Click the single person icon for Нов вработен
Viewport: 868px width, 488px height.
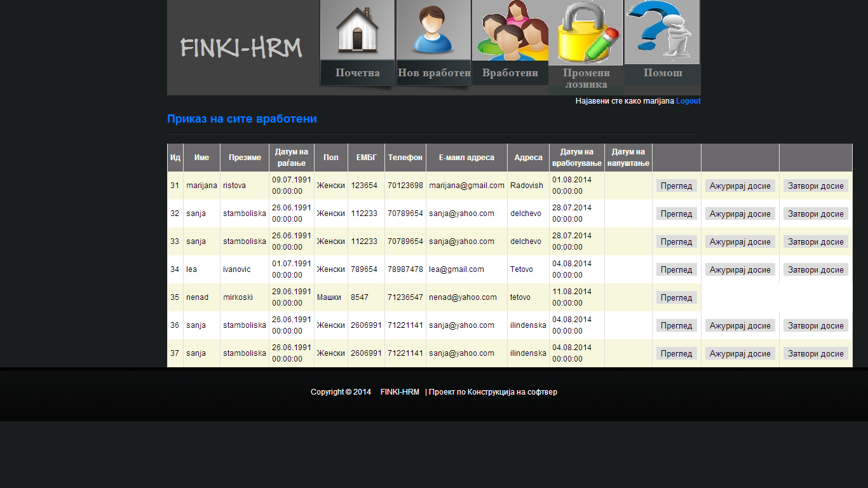point(433,30)
